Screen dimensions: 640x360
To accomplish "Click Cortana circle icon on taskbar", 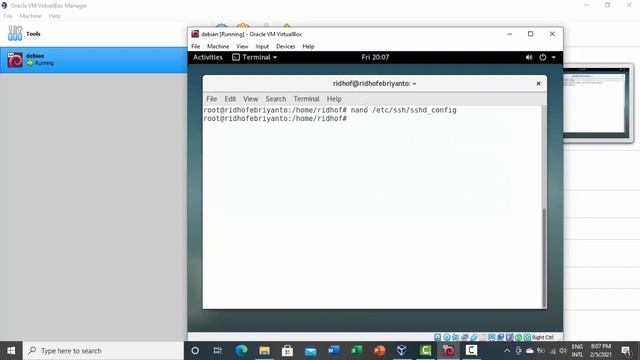I will pos(195,350).
